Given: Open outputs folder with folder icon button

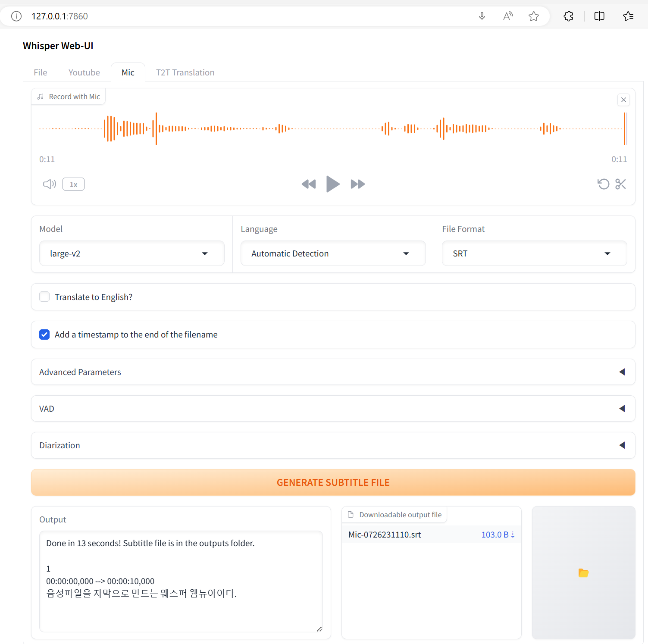Looking at the screenshot, I should (583, 573).
